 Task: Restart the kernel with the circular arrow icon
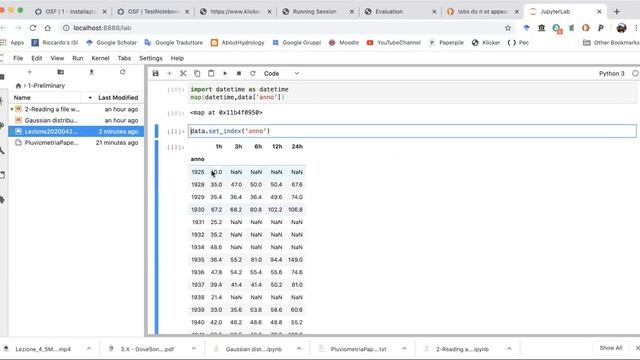pos(253,73)
